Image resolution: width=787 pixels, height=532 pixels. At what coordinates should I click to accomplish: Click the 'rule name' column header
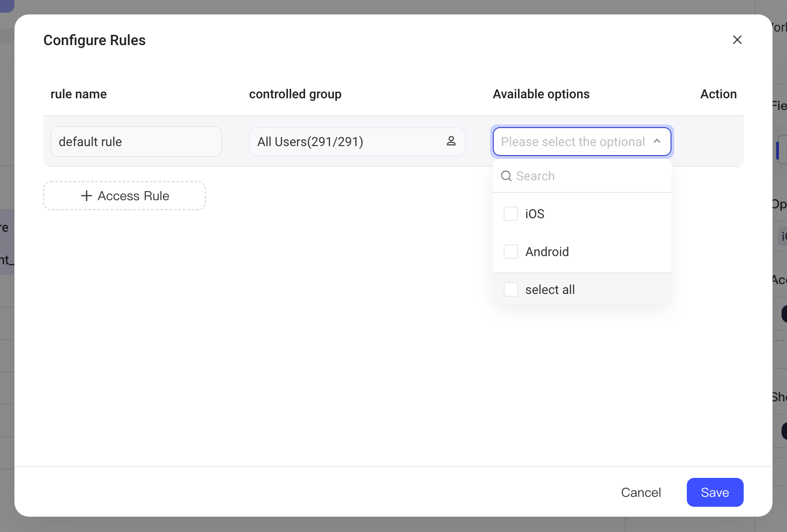pyautogui.click(x=79, y=94)
